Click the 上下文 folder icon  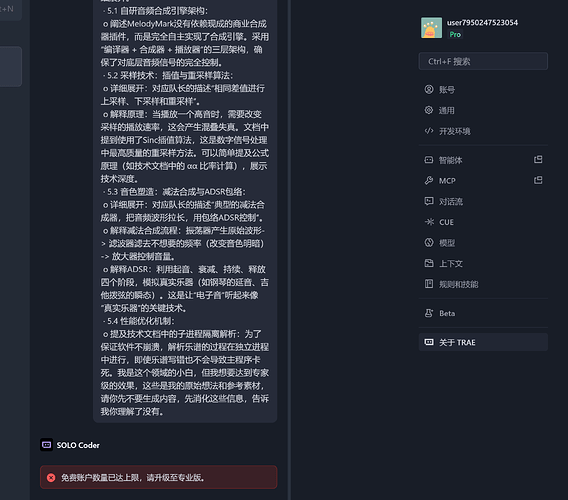click(x=429, y=263)
